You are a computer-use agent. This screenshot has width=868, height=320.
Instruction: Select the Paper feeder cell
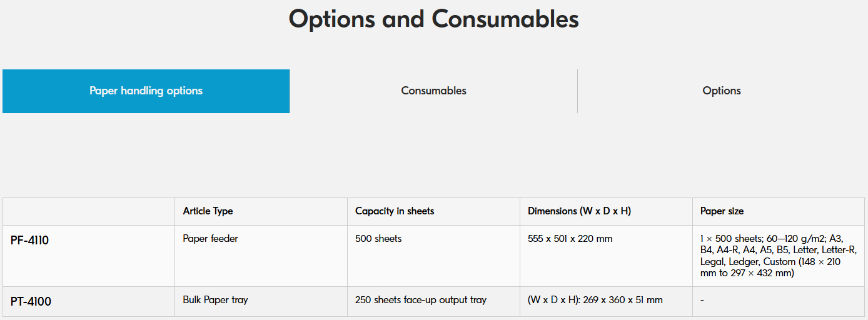pyautogui.click(x=261, y=256)
